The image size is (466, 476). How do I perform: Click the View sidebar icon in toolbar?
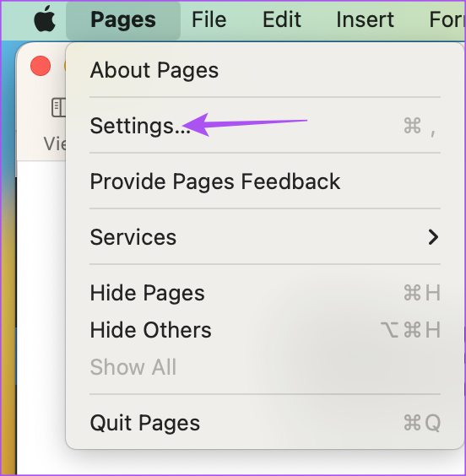point(58,107)
